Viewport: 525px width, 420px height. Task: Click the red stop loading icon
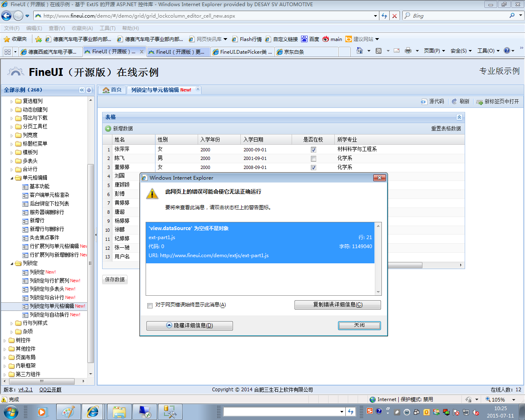click(395, 16)
